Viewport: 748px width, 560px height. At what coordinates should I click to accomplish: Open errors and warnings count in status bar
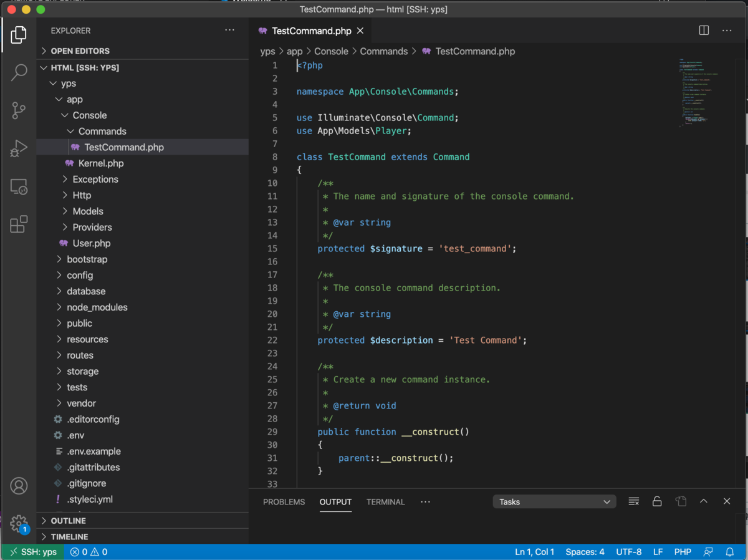point(89,552)
